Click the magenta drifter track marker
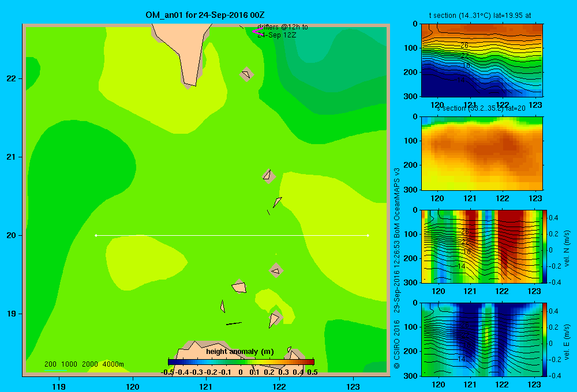 coord(257,32)
